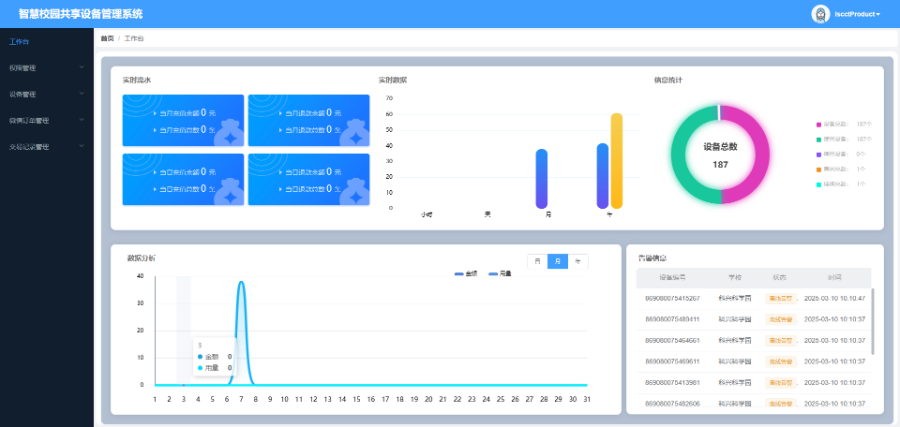Click the user avatar icon in header
900x427 pixels.
(820, 14)
